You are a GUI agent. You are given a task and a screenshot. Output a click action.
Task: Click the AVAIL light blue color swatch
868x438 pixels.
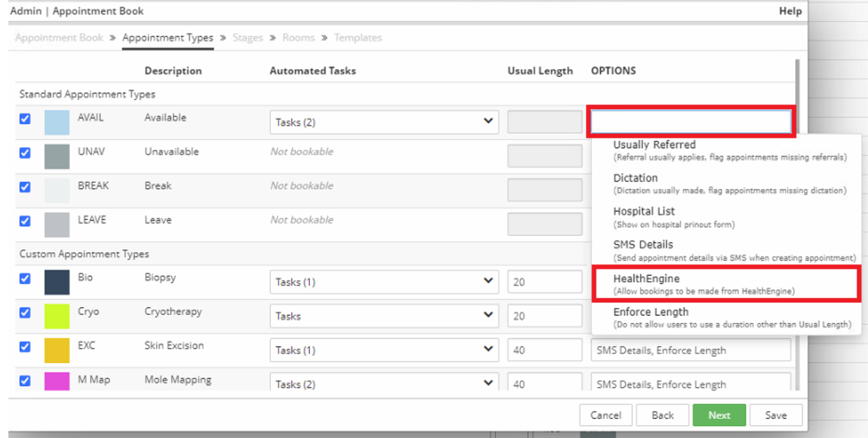(x=57, y=123)
